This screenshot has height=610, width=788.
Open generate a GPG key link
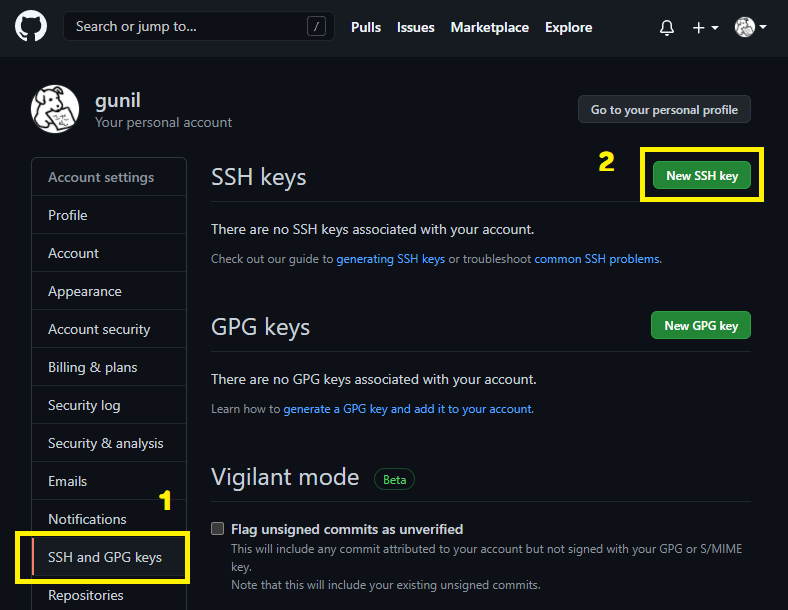(407, 409)
